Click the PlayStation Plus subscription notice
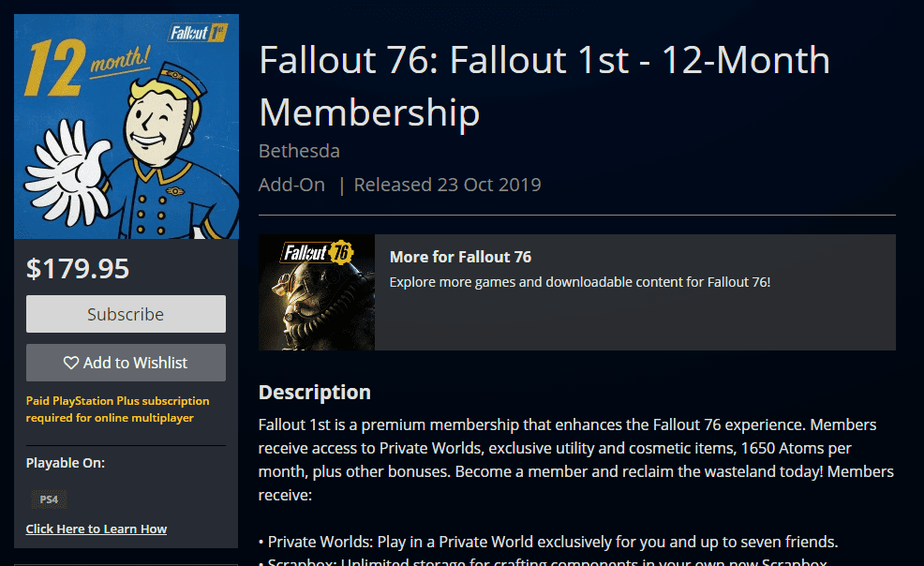This screenshot has height=566, width=924. coord(116,409)
